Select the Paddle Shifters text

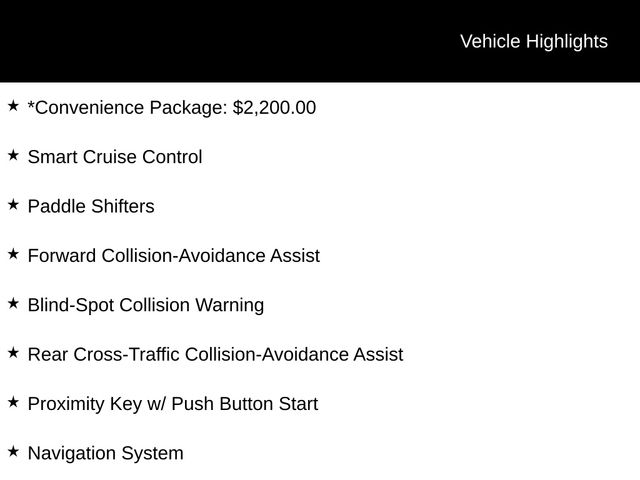pos(91,206)
